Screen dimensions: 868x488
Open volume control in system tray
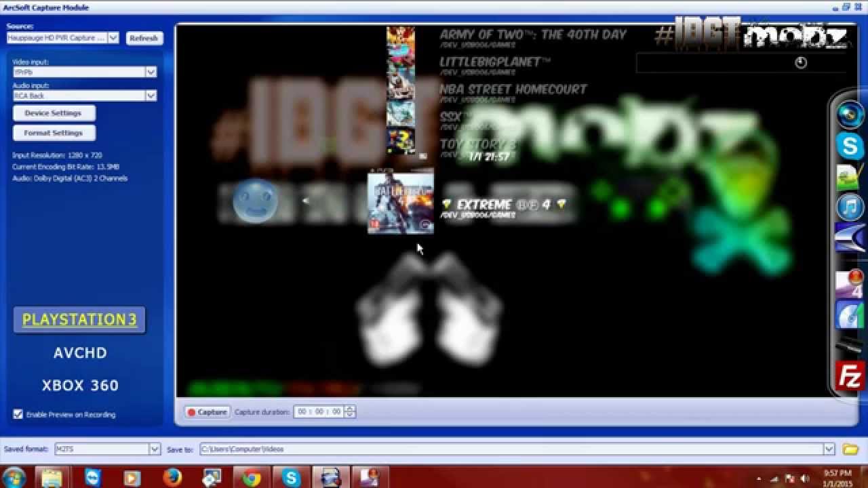click(805, 478)
